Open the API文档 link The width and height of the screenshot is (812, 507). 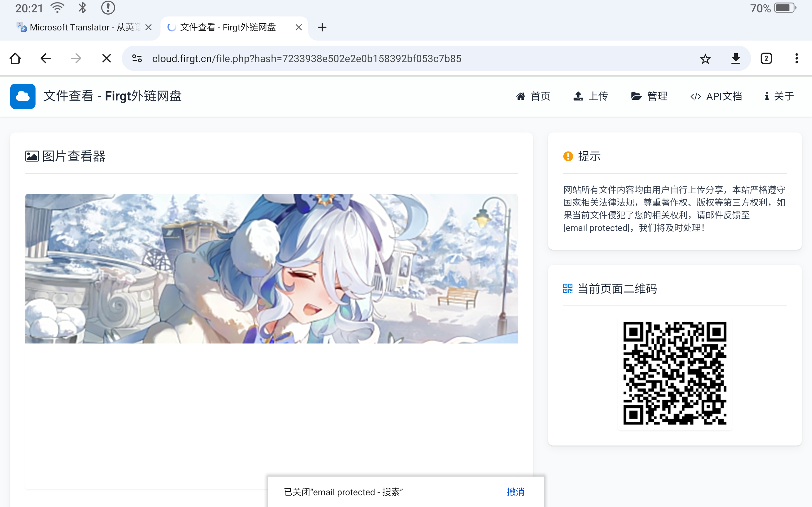(717, 96)
